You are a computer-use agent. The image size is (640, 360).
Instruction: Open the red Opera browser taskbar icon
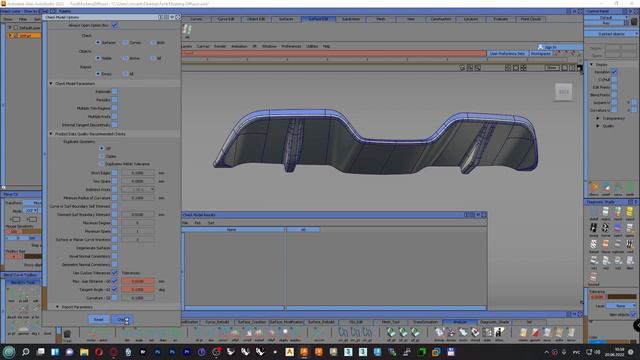pos(99,351)
